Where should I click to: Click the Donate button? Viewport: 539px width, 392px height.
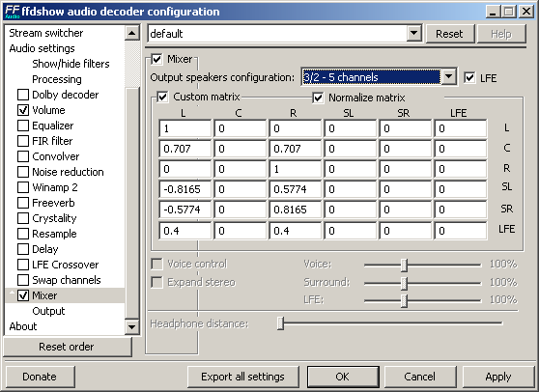pos(40,377)
